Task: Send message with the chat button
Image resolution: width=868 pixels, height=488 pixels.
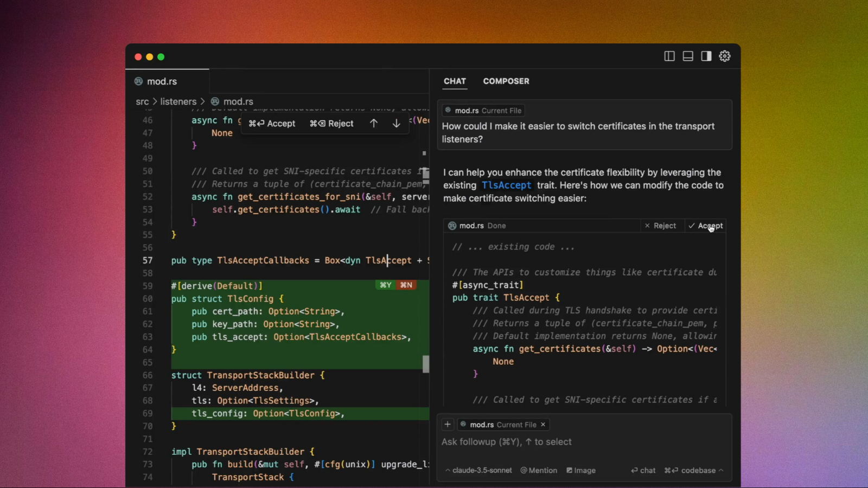Action: (x=643, y=471)
